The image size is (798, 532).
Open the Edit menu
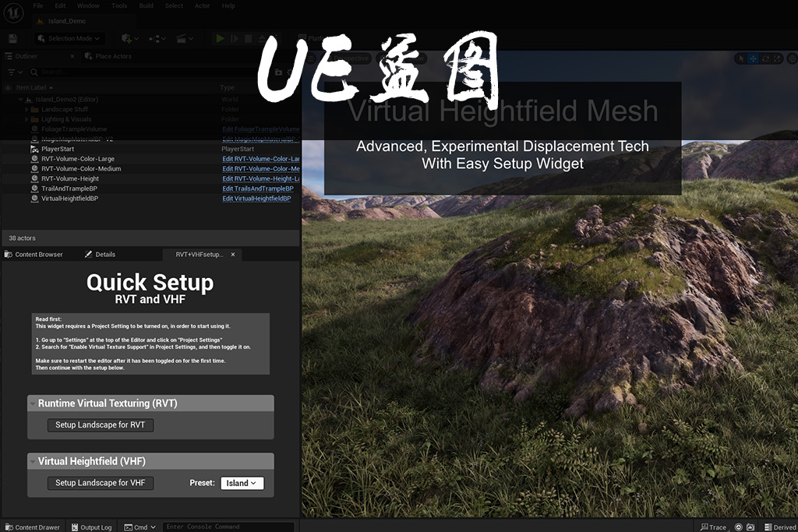coord(60,5)
